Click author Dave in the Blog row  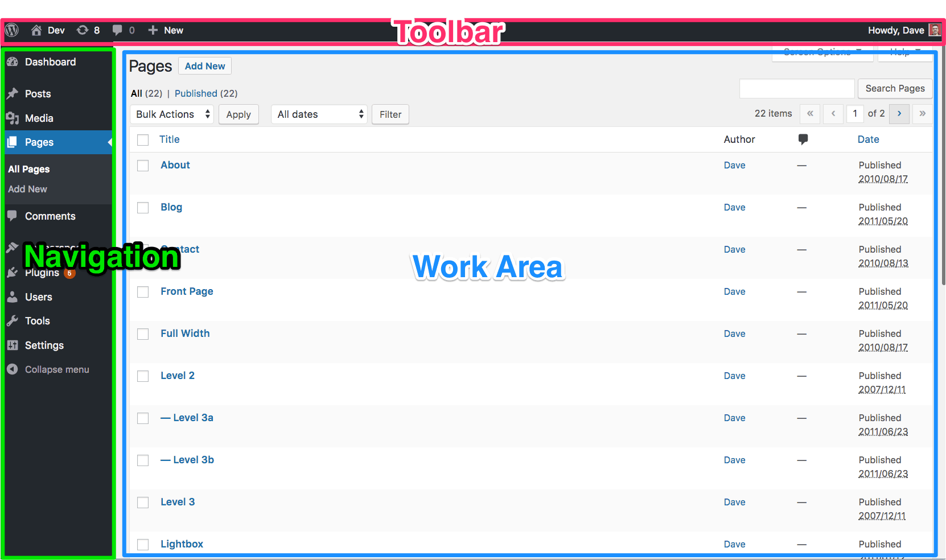point(735,207)
